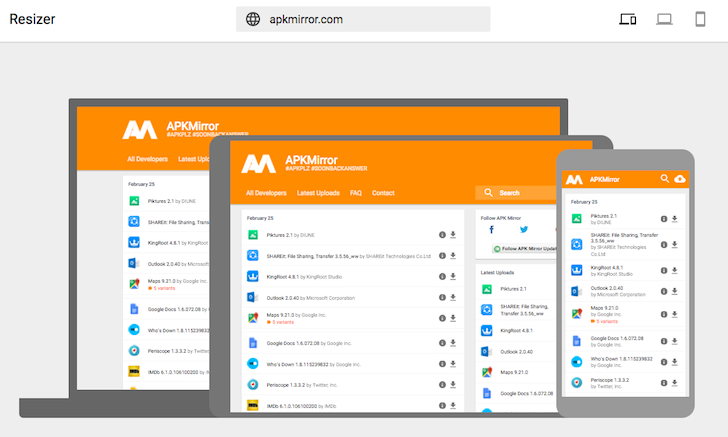Select the multi-device view icon

[628, 19]
